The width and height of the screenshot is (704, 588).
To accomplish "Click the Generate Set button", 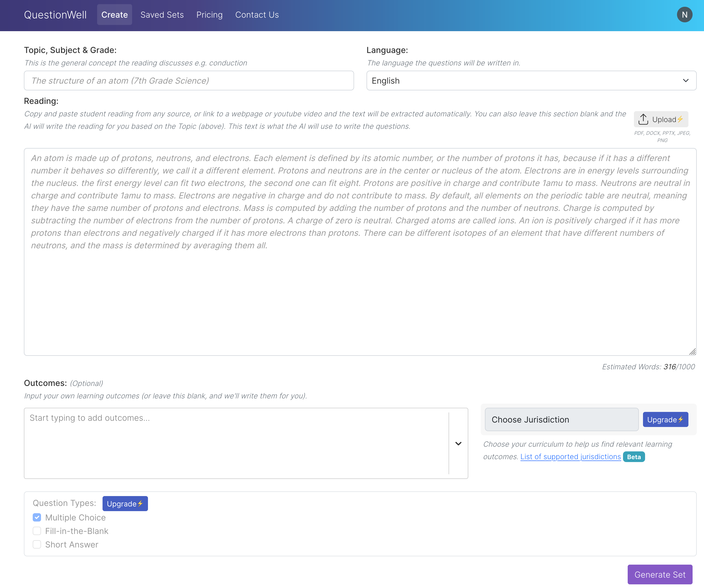I will click(x=659, y=574).
